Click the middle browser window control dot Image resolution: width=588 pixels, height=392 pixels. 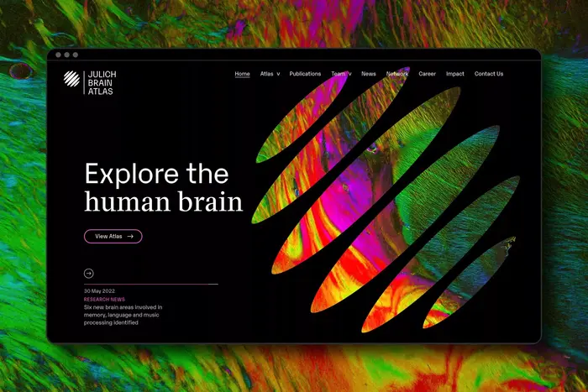[66, 55]
